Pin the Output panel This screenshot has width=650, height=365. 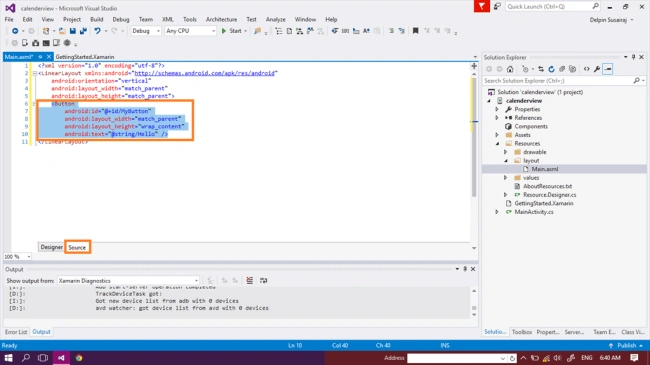(x=465, y=269)
